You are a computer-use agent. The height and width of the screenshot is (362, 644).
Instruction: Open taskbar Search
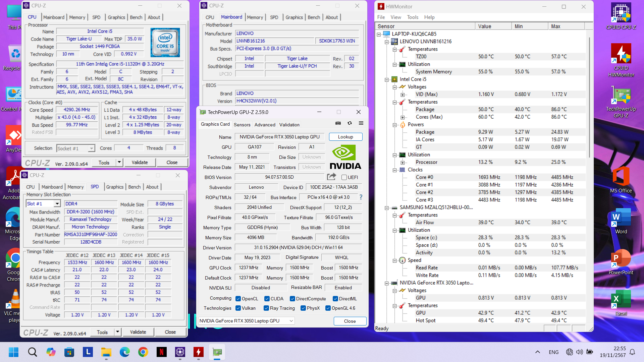[x=32, y=352]
